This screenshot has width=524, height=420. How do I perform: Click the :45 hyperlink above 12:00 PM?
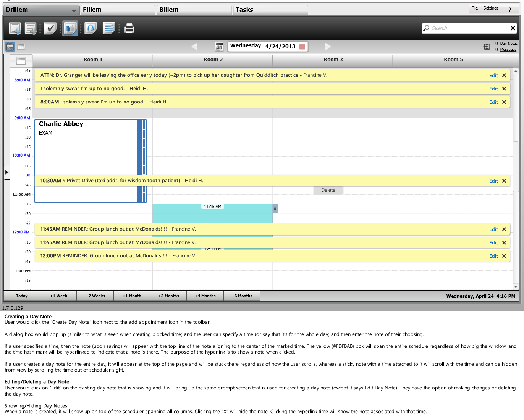pyautogui.click(x=28, y=223)
